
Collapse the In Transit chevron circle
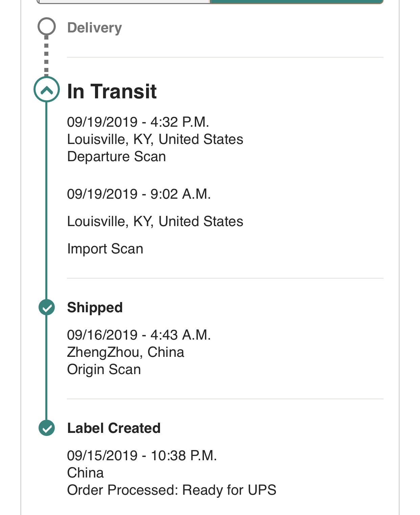(x=47, y=90)
